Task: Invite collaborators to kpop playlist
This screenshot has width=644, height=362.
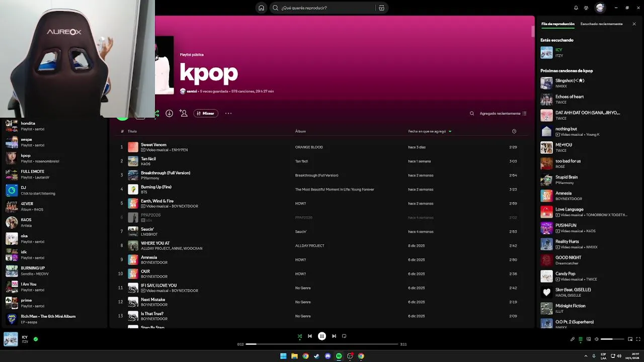Action: (x=184, y=113)
